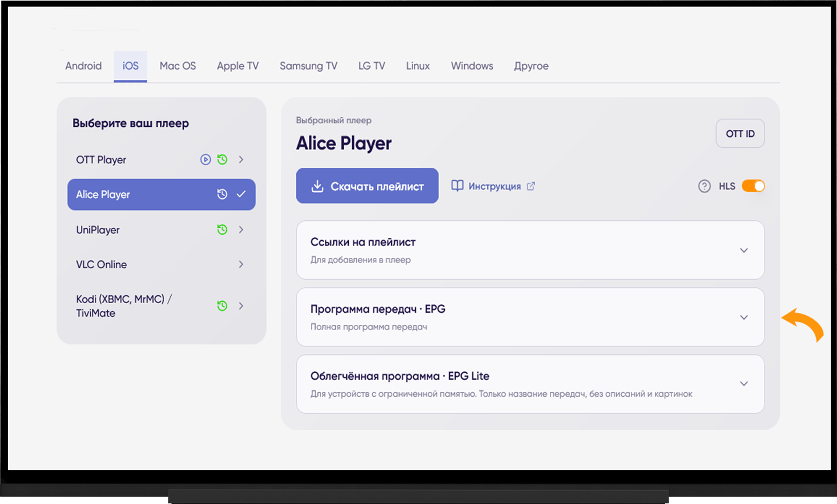Click green history icon in OTT Player row

tap(222, 160)
